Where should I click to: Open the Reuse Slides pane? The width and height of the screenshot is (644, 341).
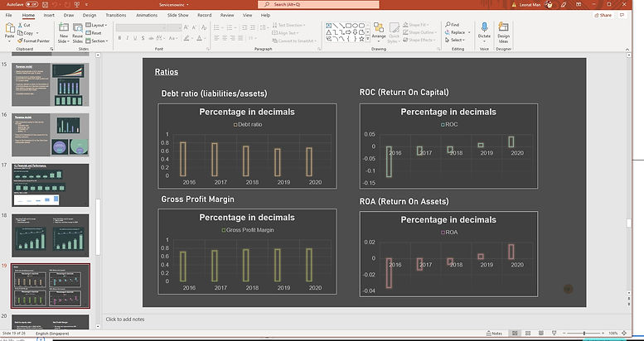(78, 33)
